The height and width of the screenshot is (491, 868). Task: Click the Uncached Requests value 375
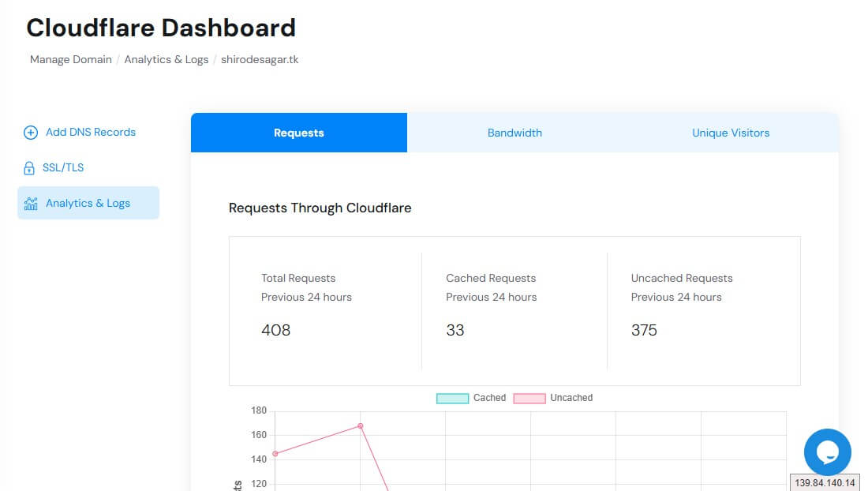[x=644, y=330]
